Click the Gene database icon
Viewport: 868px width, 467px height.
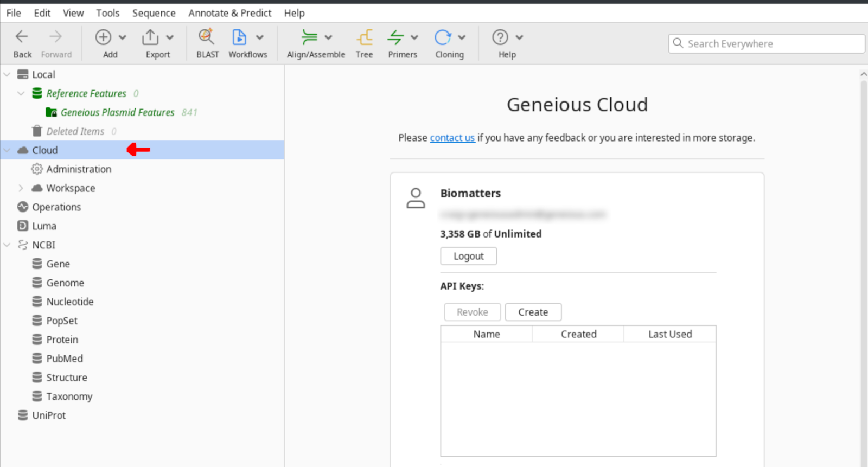pos(37,264)
